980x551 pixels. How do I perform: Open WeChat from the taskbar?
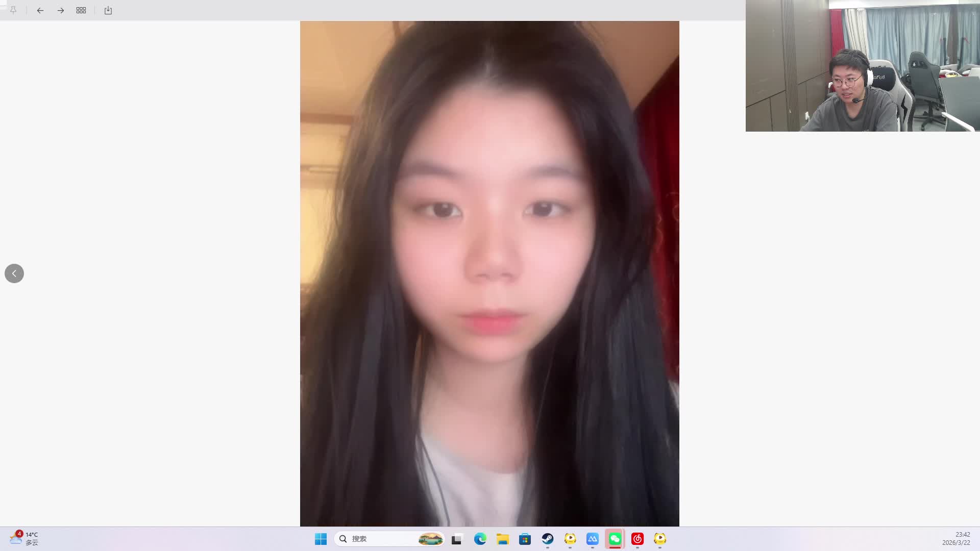(x=615, y=539)
